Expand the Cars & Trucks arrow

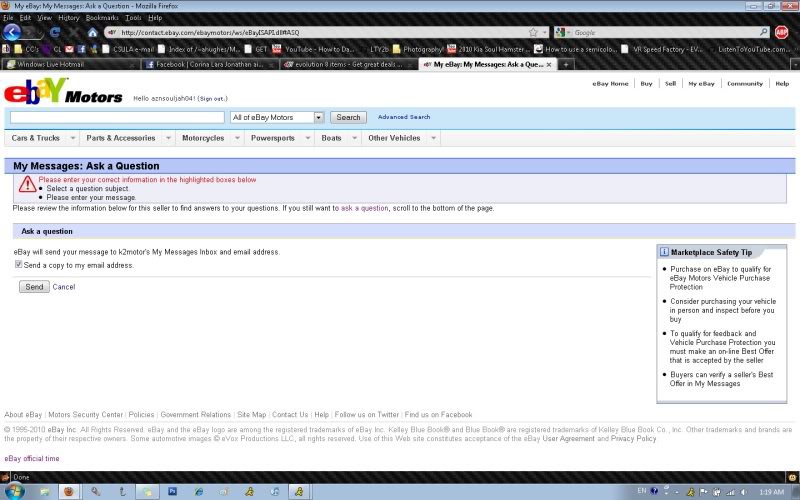tap(72, 138)
